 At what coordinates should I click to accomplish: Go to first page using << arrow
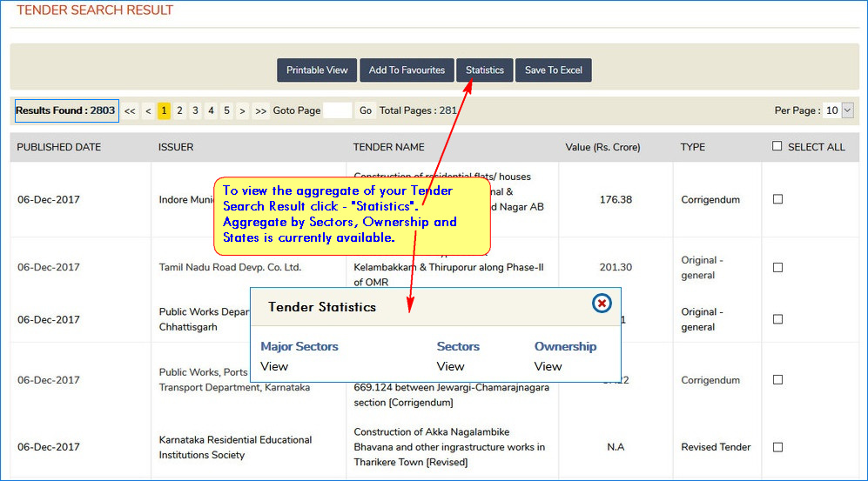tap(130, 110)
